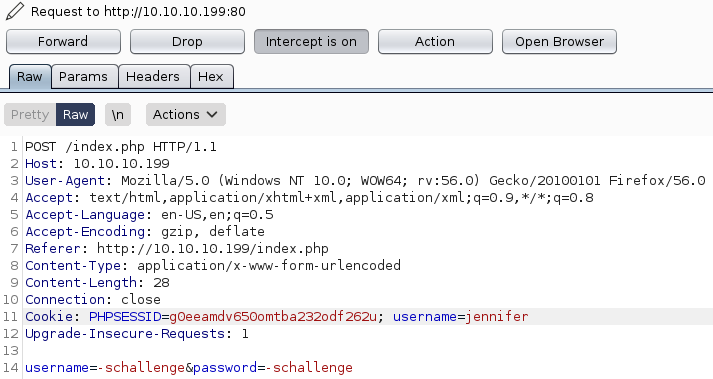Forward the intercepted request
The height and width of the screenshot is (379, 713).
(63, 42)
